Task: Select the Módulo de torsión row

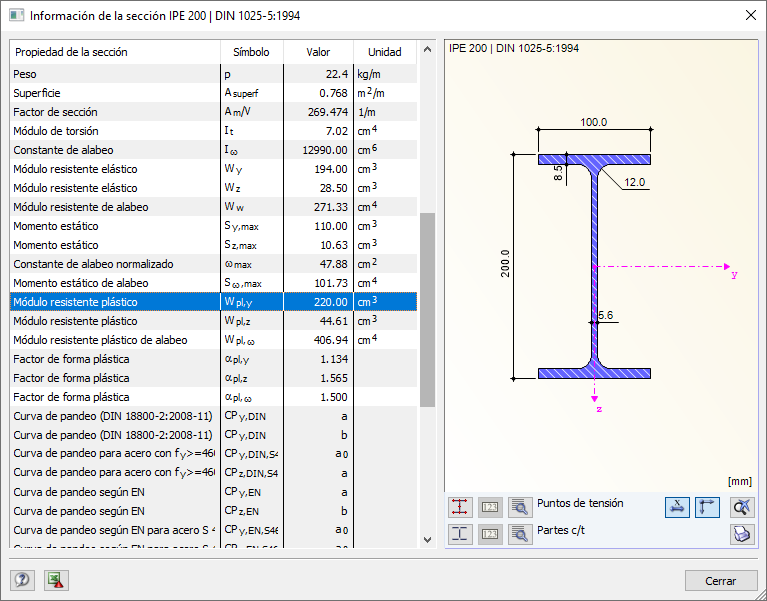Action: pyautogui.click(x=213, y=131)
